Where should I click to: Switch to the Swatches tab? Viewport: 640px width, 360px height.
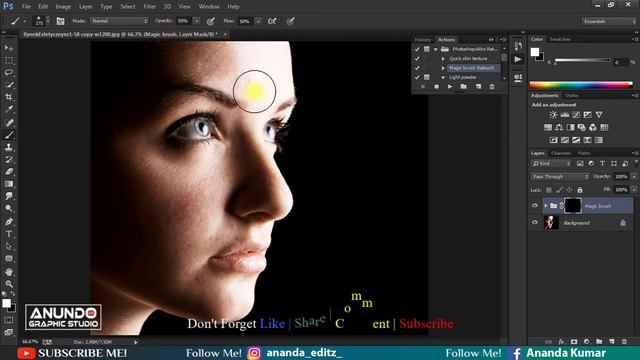[560, 39]
